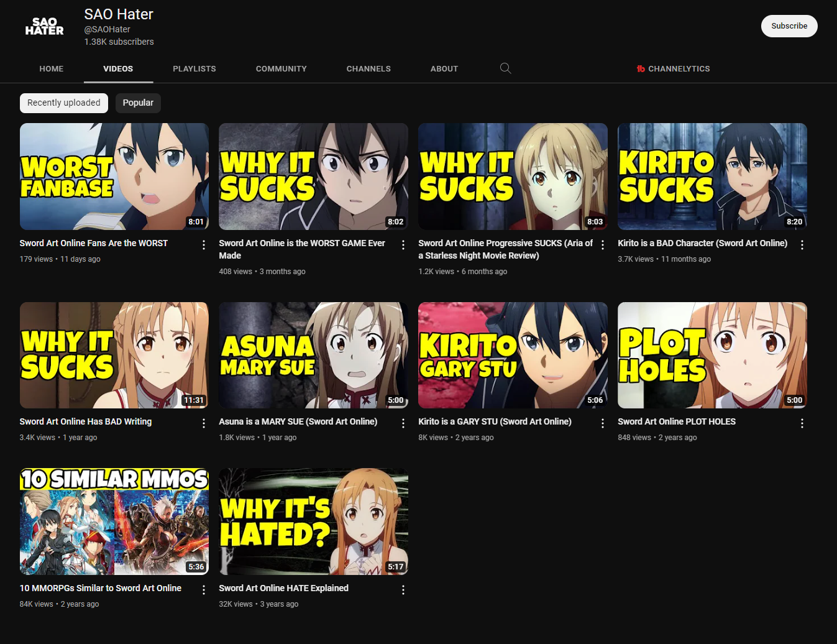The height and width of the screenshot is (644, 837).
Task: Select the Videos tab
Action: 118,68
